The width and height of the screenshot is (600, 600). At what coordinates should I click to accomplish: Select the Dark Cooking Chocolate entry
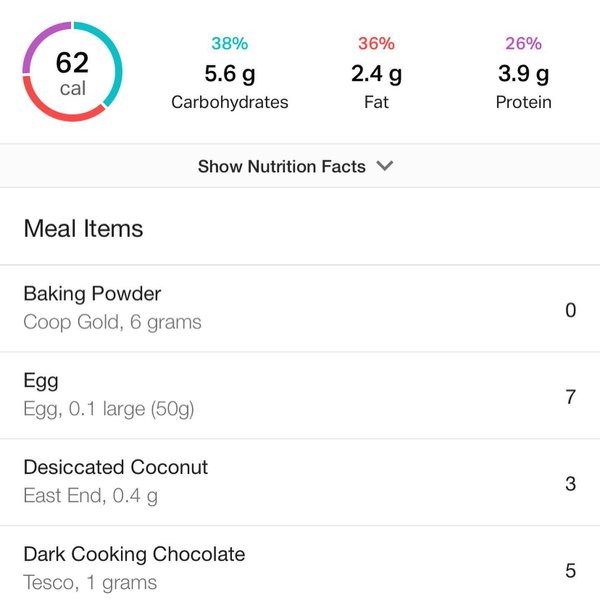pos(134,554)
